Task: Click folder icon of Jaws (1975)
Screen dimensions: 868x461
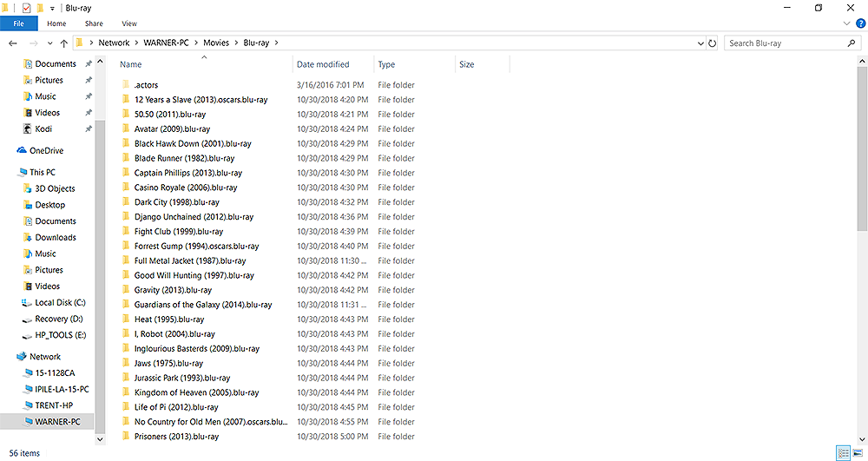Action: click(126, 363)
